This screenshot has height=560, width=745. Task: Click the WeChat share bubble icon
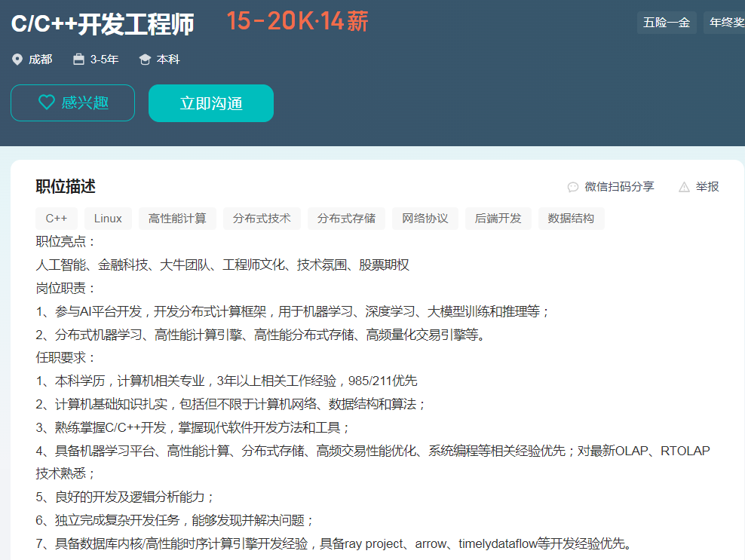(573, 187)
